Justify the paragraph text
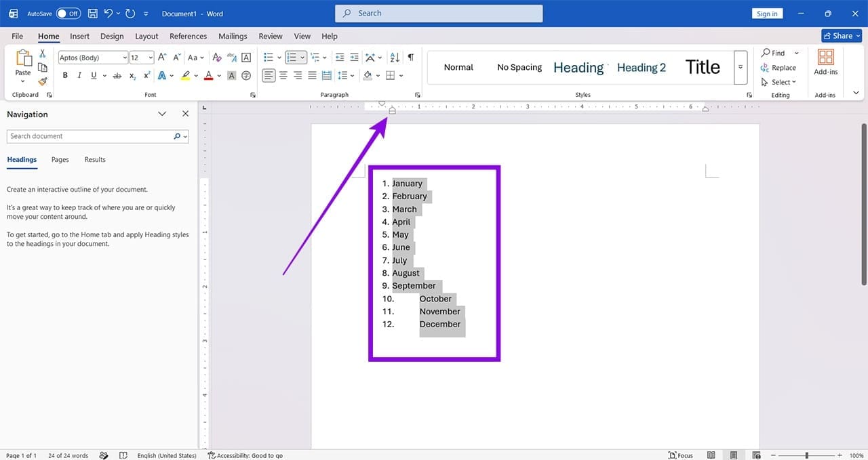The width and height of the screenshot is (868, 460). pos(312,76)
